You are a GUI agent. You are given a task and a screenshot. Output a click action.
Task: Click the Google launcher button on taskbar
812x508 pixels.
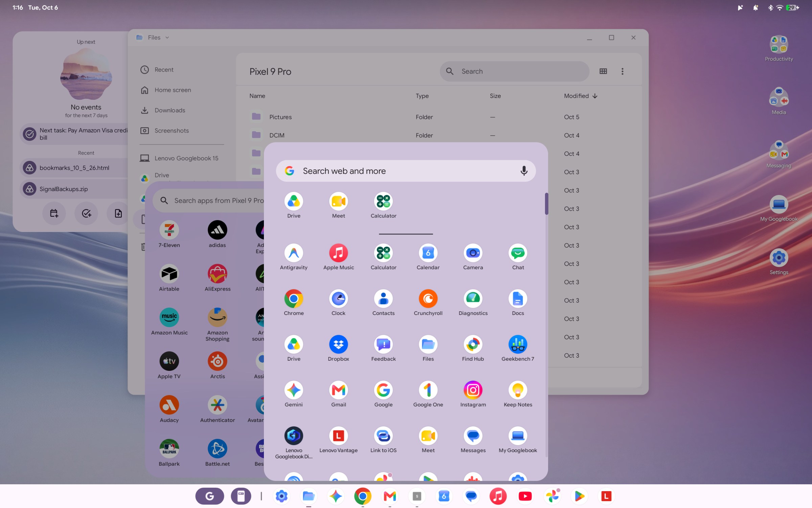click(x=209, y=496)
